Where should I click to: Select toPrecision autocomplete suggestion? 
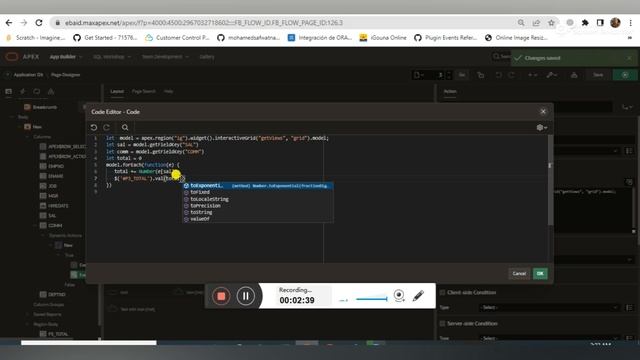point(258,206)
